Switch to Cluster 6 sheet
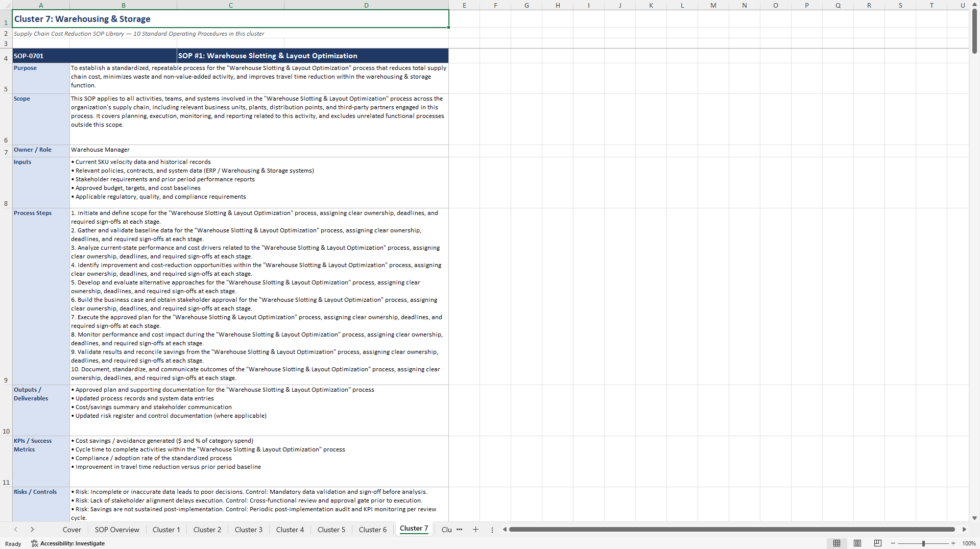Screen dimensions: 980x549 click(373, 530)
